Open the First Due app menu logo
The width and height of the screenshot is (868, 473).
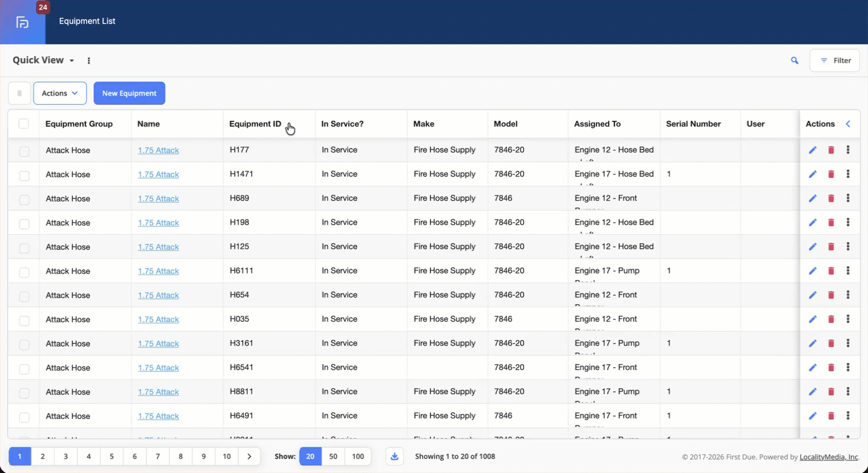point(22,22)
